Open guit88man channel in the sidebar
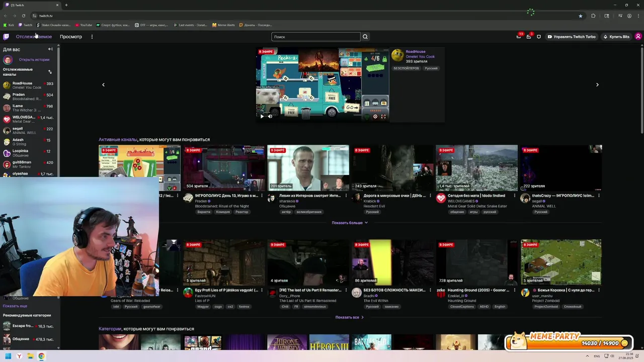Viewport: 644px width, 362px height. click(29, 164)
